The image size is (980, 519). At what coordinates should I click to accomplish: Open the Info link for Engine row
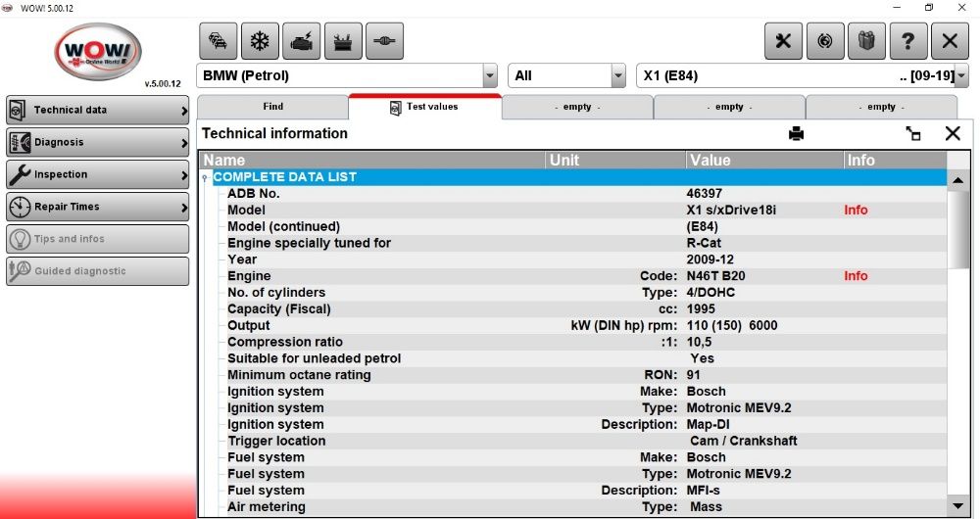tap(856, 276)
